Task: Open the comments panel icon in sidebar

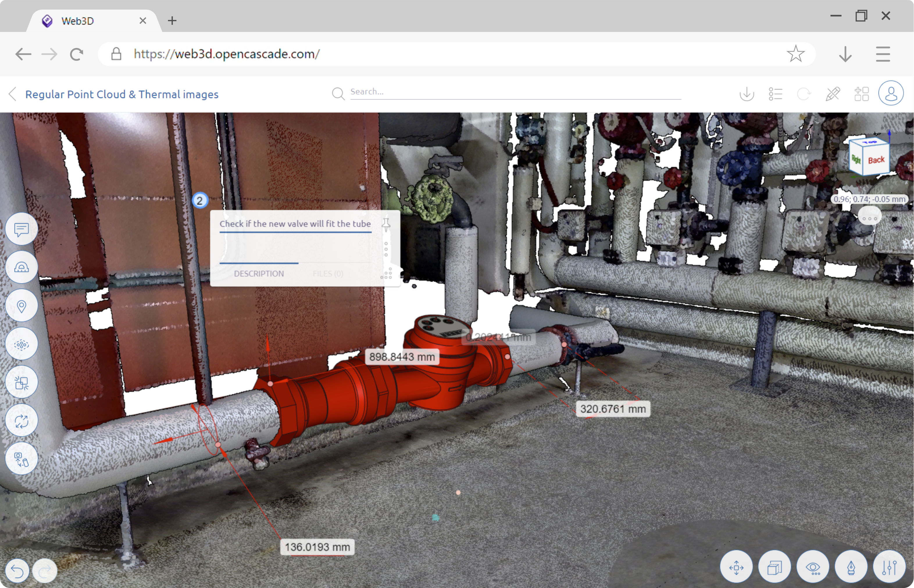Action: 22,229
